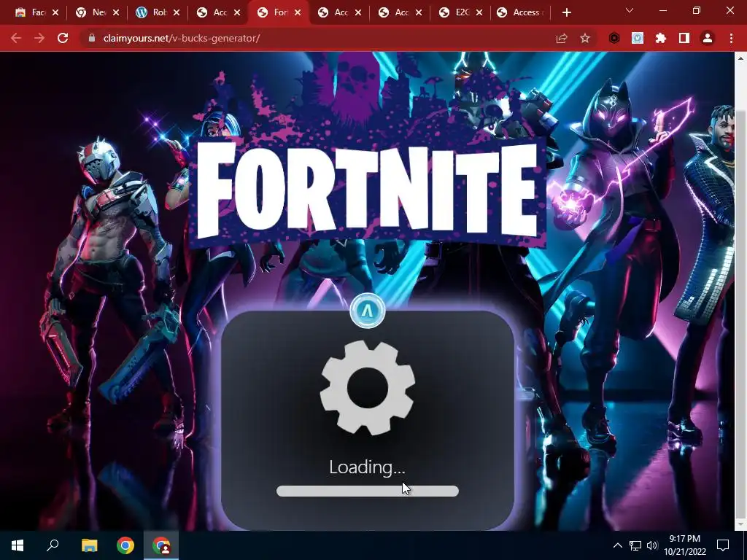The height and width of the screenshot is (560, 747).
Task: Open the Windows notification center
Action: tap(723, 545)
